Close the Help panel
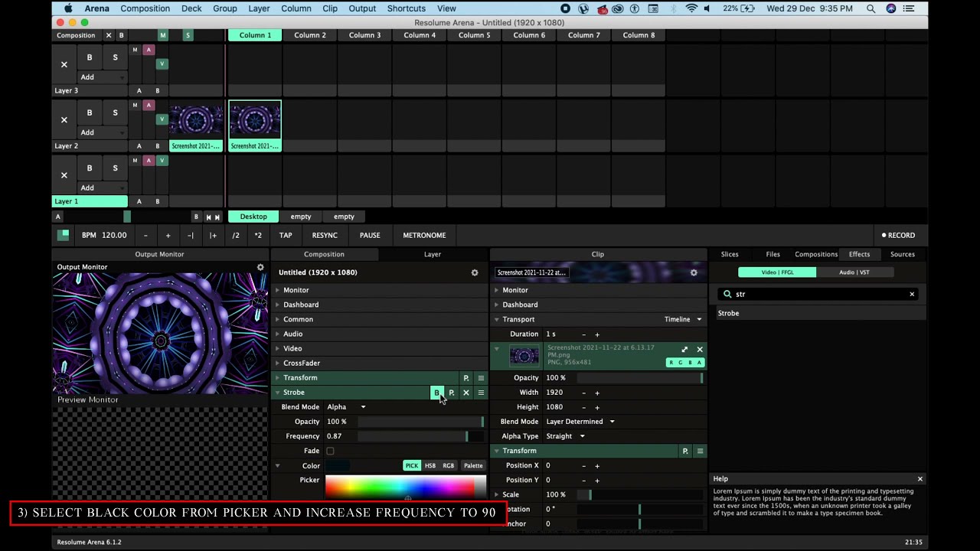 920,479
